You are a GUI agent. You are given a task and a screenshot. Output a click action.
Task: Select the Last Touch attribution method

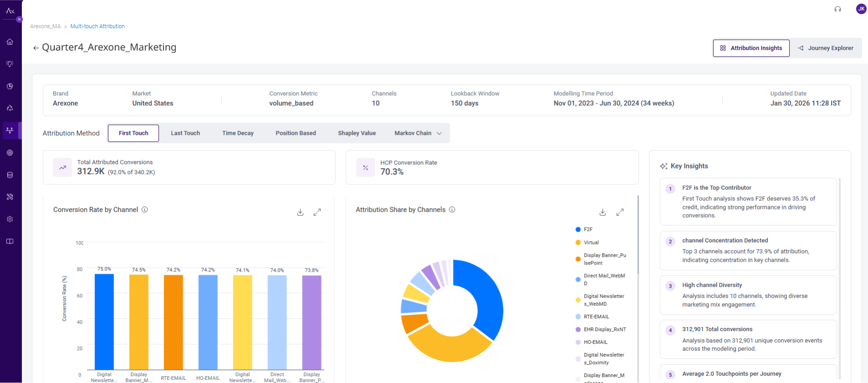point(185,133)
